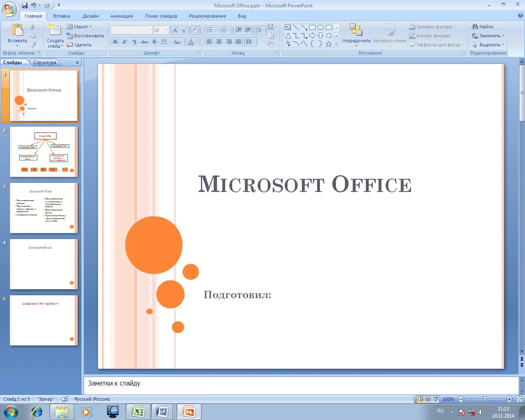Toggle strikethrough abc formatting
Screen dimensions: 525x420
(x=144, y=42)
